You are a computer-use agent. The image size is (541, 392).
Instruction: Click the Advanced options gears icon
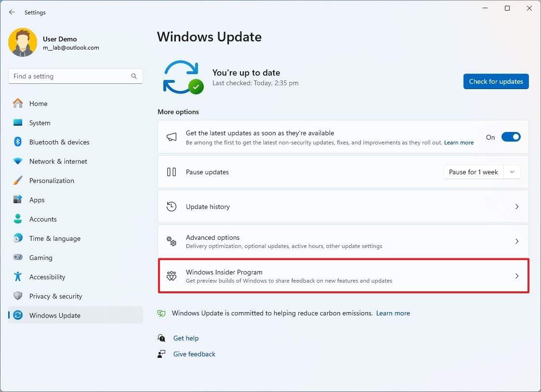172,241
